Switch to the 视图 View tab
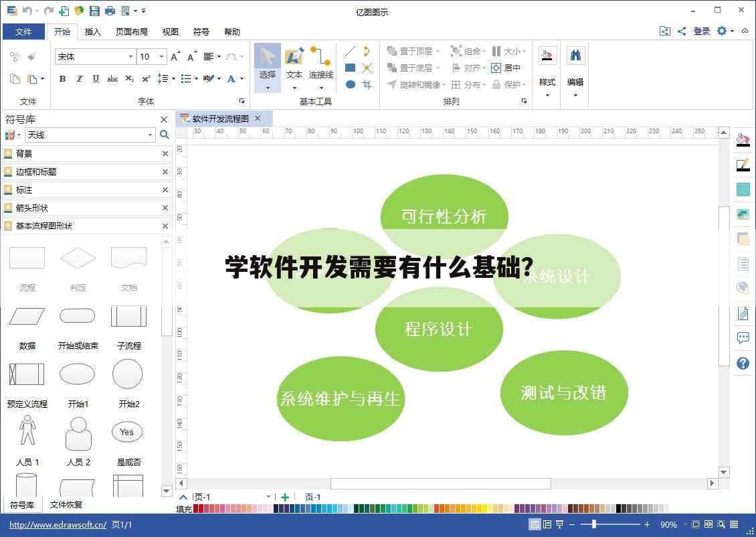This screenshot has width=756, height=537. 170,31
